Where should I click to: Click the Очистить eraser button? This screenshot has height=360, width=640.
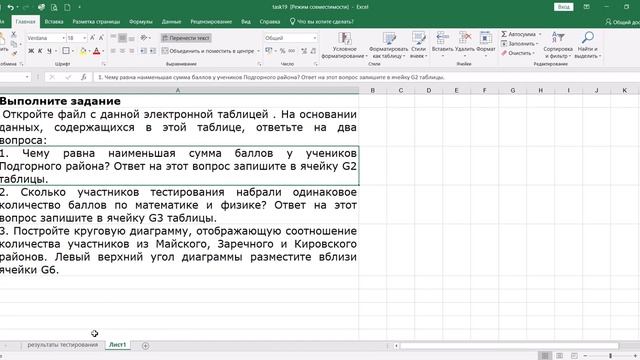[x=518, y=53]
